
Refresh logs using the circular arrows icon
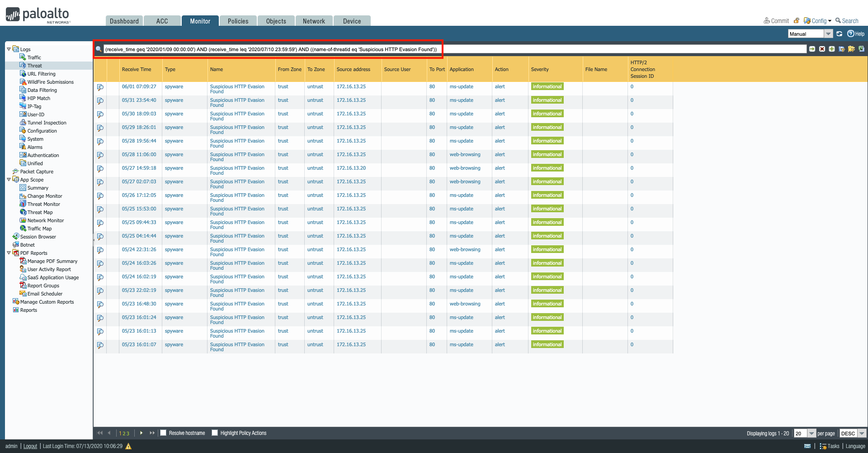tap(839, 33)
